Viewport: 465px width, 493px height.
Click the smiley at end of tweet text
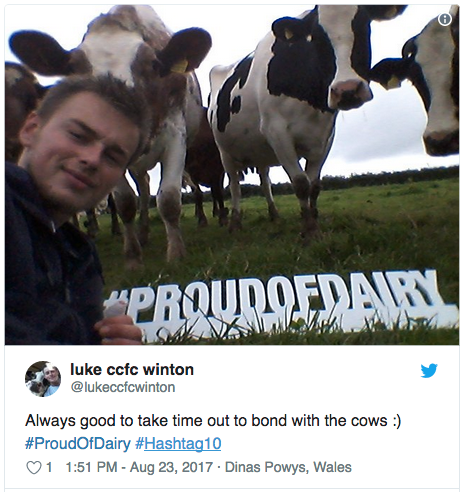point(396,421)
